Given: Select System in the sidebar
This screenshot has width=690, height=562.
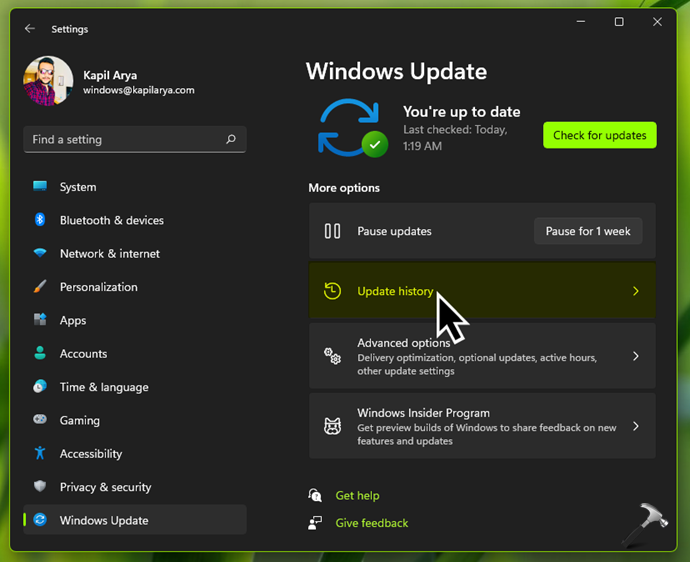Looking at the screenshot, I should pos(78,187).
